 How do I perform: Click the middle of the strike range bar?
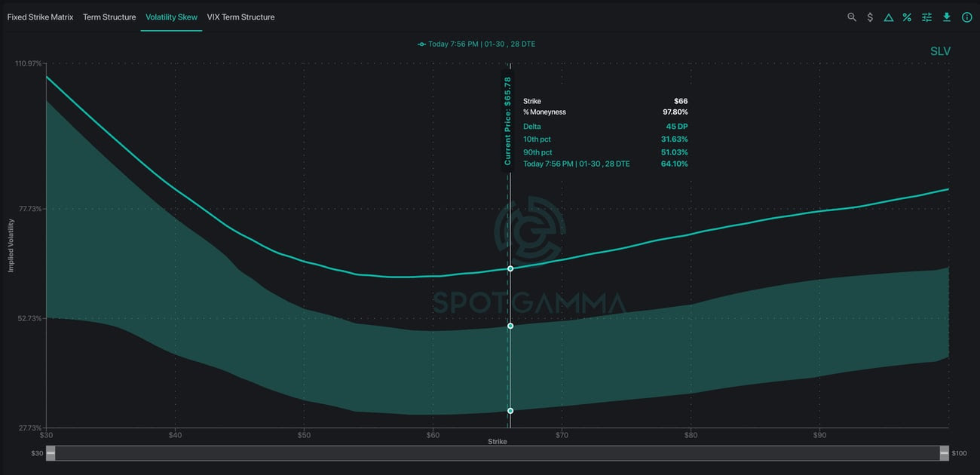(x=497, y=453)
